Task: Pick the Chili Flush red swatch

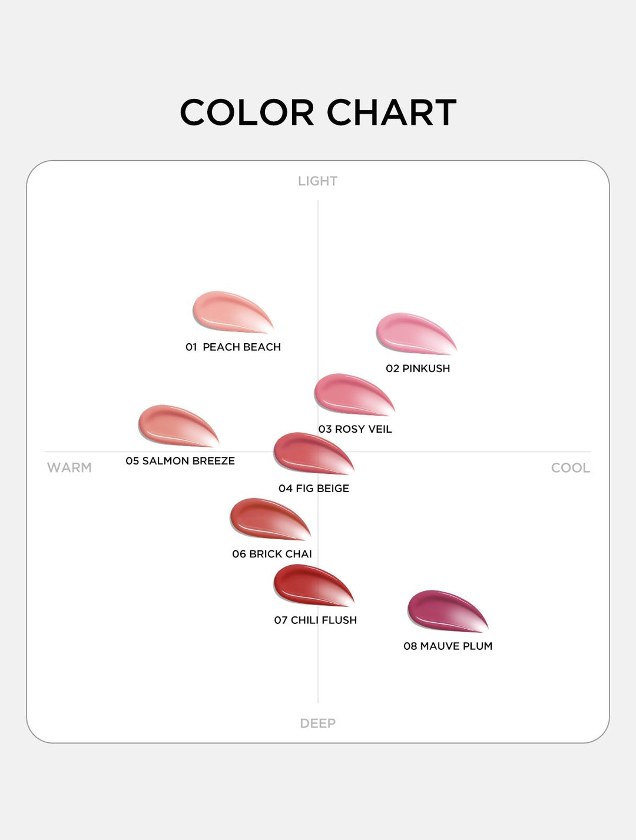Action: 312,585
